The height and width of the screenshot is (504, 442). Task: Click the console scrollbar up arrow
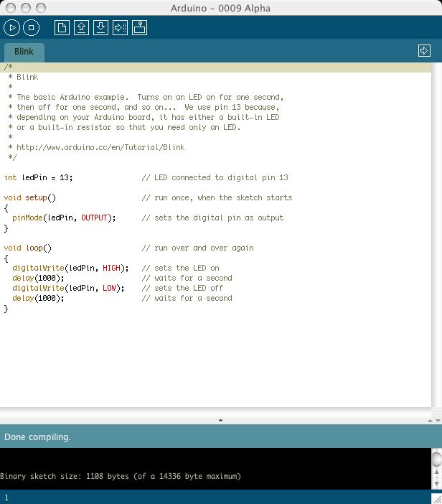click(436, 472)
